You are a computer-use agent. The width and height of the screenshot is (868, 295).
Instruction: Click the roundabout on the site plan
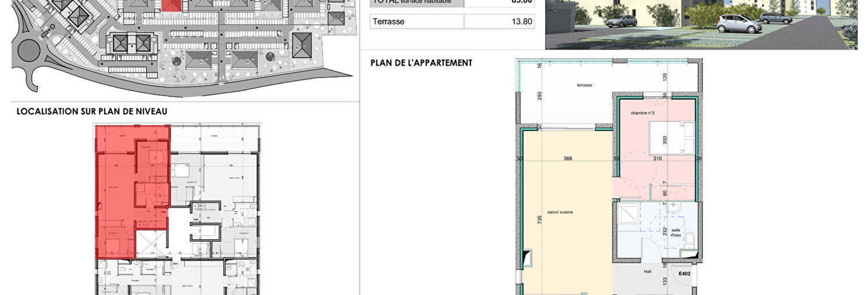[29, 50]
